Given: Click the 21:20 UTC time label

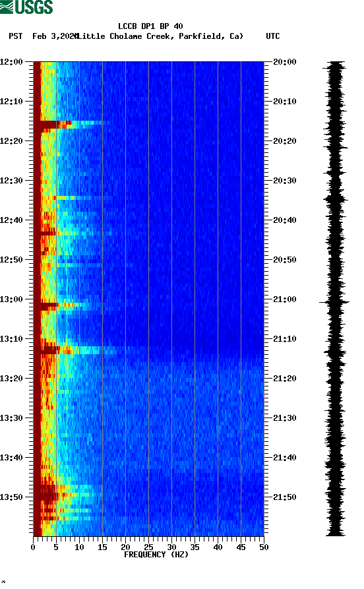Looking at the screenshot, I should 285,379.
